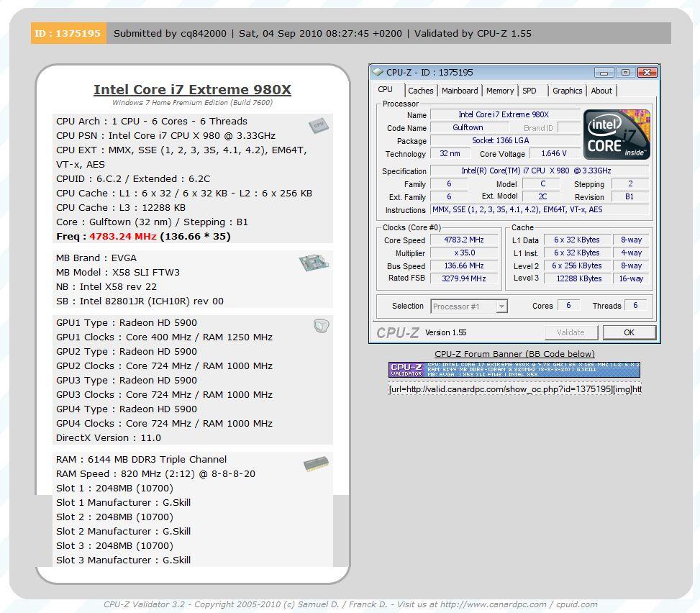Click the Ext. Model value 2C
The image size is (700, 613).
542,196
